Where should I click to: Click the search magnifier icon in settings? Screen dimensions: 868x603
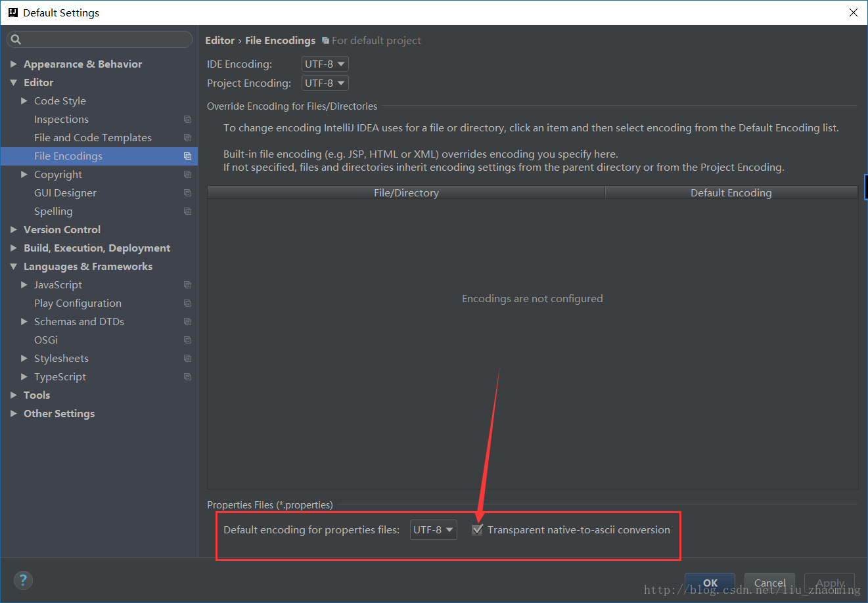[x=16, y=39]
